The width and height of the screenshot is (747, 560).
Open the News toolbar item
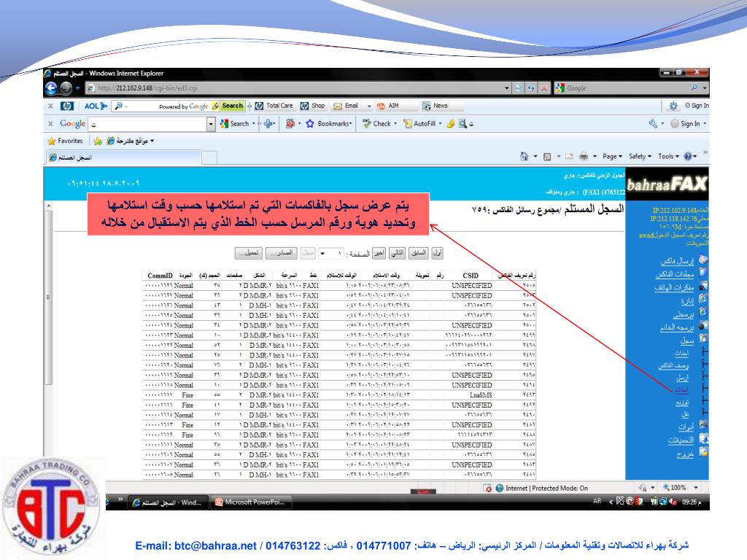tap(435, 106)
